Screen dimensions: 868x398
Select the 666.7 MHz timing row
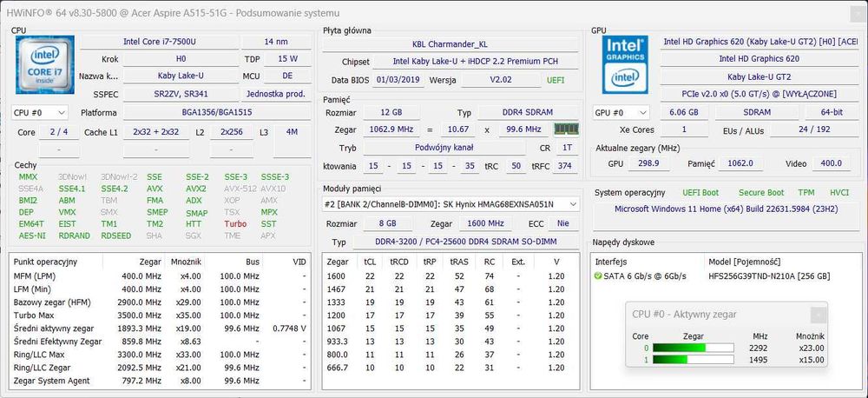[450, 368]
